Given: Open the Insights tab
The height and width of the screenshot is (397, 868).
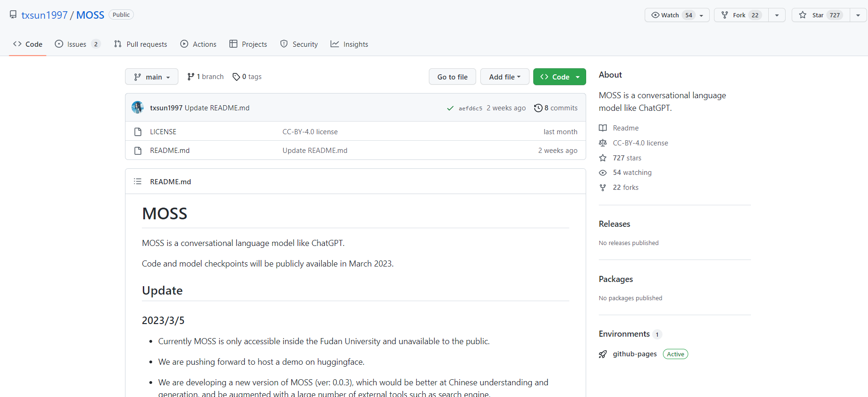Looking at the screenshot, I should (x=349, y=44).
